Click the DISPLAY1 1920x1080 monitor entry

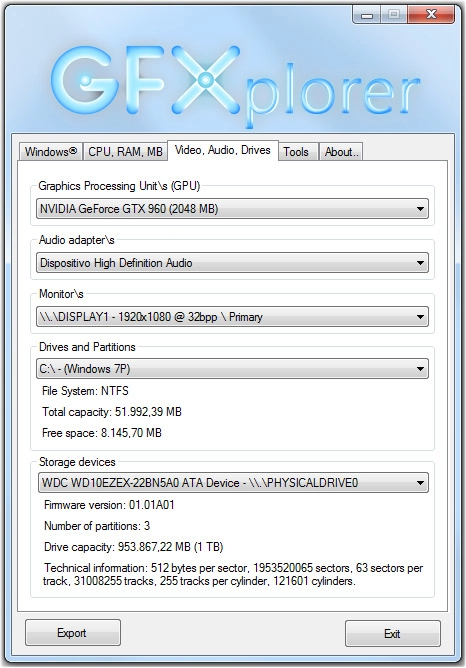pos(151,317)
